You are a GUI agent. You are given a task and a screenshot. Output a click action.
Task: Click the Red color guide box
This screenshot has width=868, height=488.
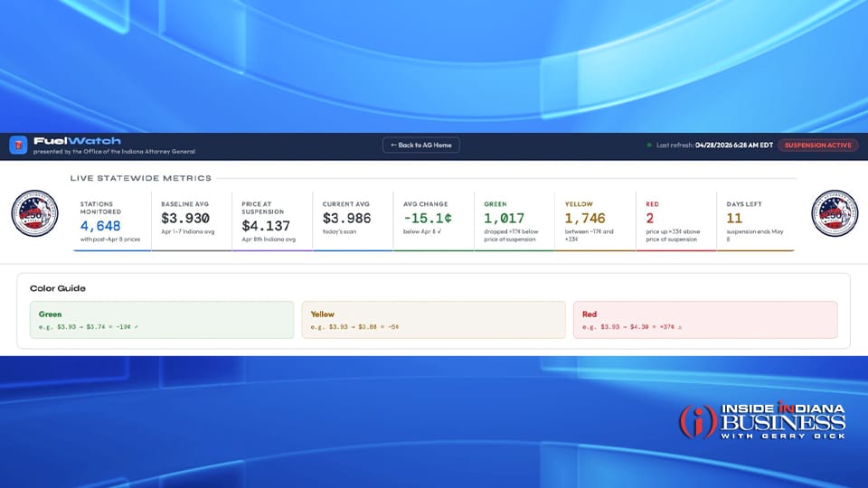click(x=705, y=320)
